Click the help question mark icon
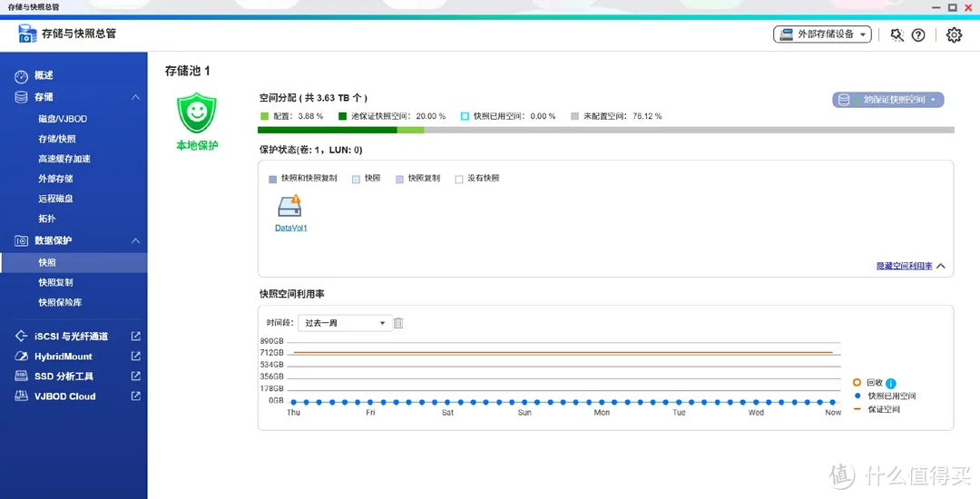Screen dimensions: 980x499 click(918, 34)
